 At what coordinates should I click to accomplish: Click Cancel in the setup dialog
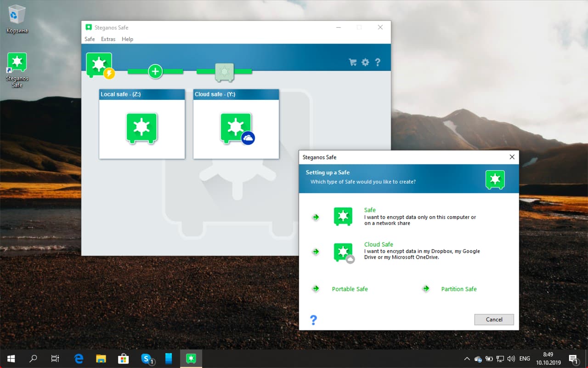(x=494, y=319)
